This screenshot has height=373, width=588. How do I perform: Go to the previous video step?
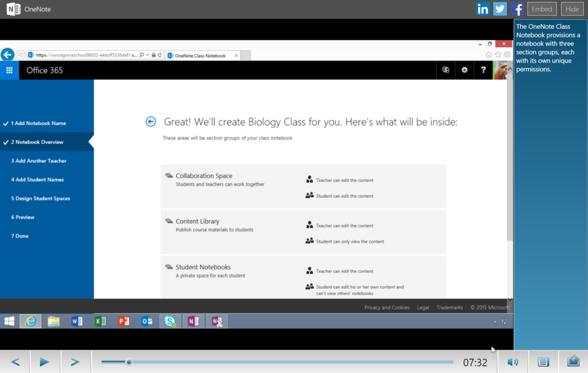click(x=15, y=362)
